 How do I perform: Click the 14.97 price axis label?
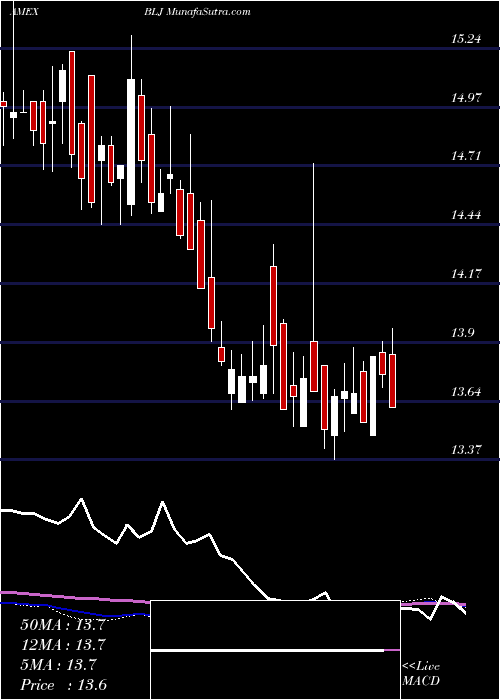[467, 98]
